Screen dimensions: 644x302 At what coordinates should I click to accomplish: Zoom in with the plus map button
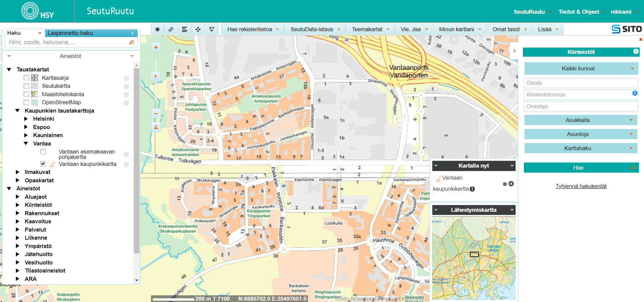[x=156, y=47]
